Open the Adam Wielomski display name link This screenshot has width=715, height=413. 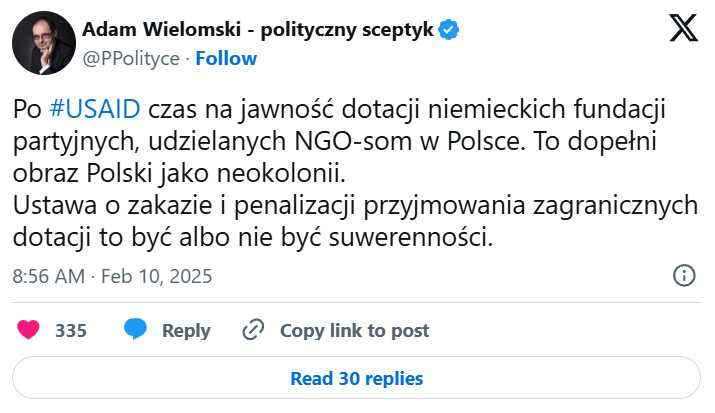point(258,30)
